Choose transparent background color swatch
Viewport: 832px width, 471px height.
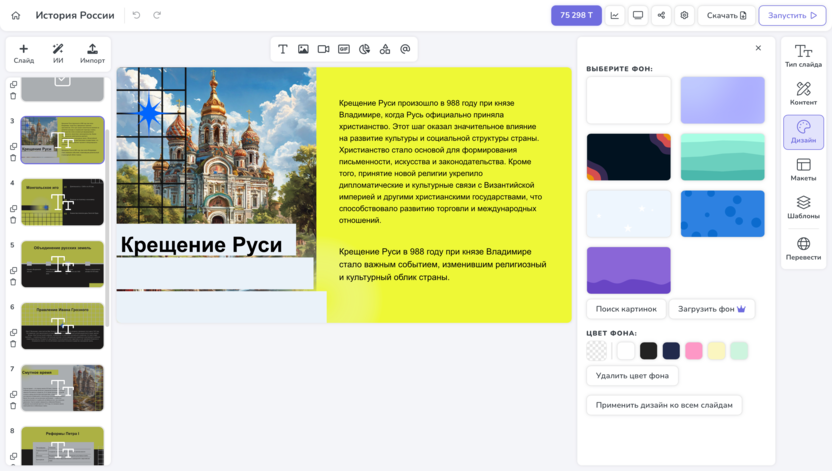pos(596,351)
